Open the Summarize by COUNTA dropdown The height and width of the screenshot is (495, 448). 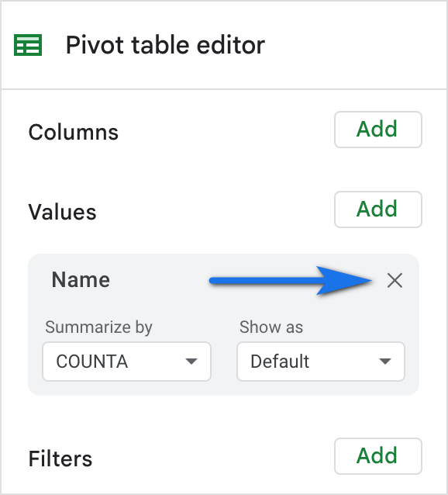[x=127, y=362]
